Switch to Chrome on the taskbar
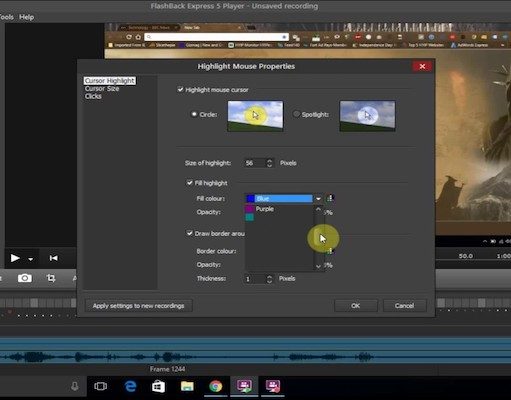Image resolution: width=511 pixels, height=400 pixels. 216,386
